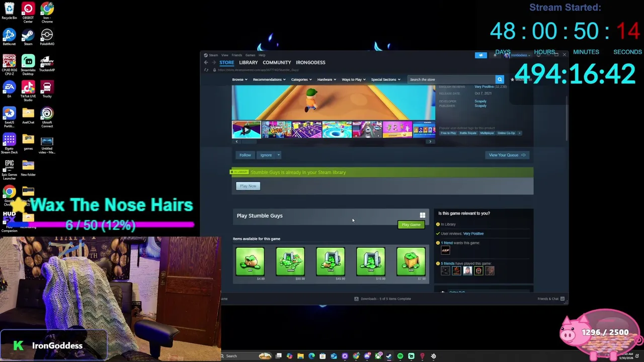Screen dimensions: 644x362
Task: Open the games folder on the desktop
Action: (x=28, y=142)
